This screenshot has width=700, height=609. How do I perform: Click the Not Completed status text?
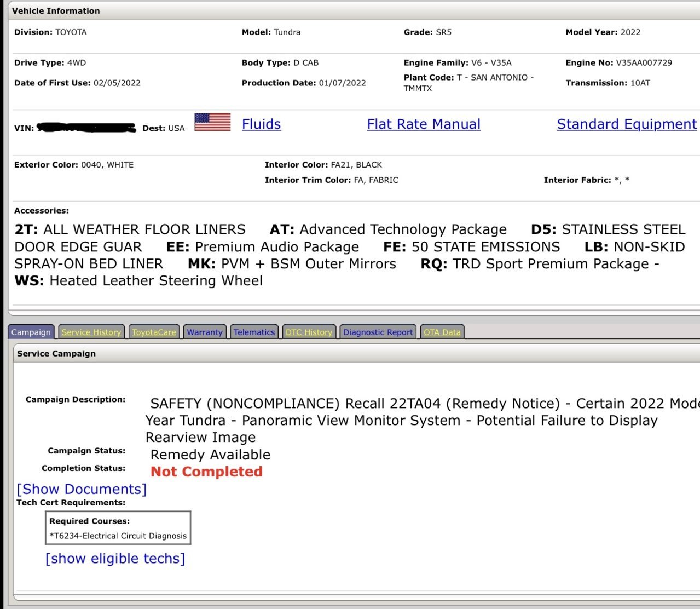pos(206,472)
